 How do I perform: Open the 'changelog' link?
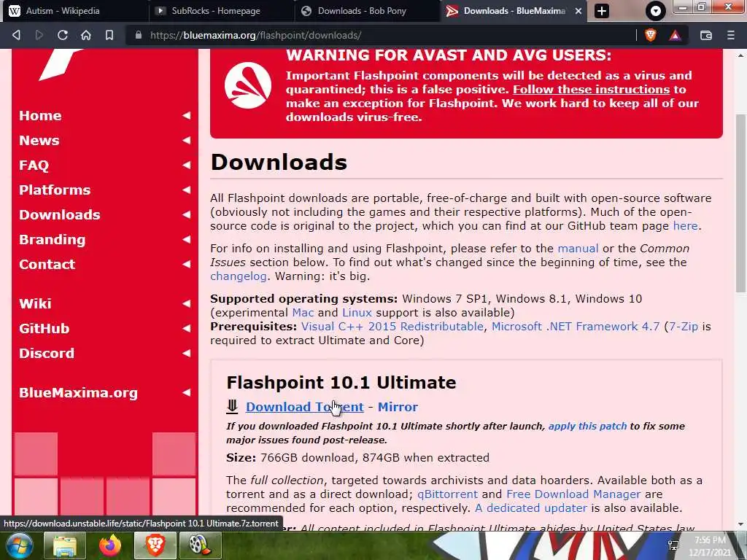click(x=239, y=276)
